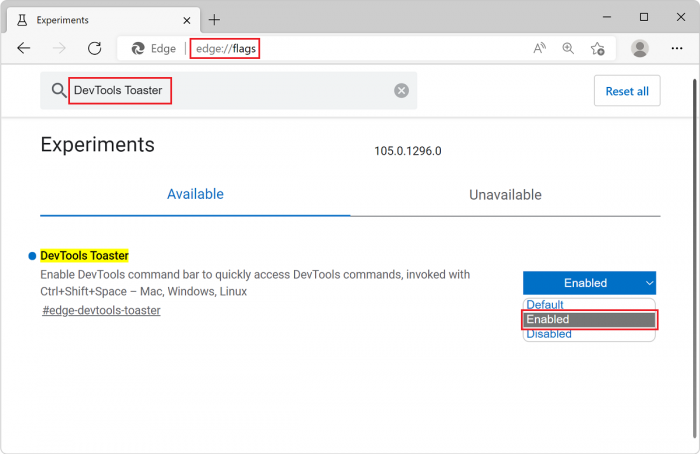700x454 pixels.
Task: Click the Read aloud icon in address bar
Action: tap(539, 48)
